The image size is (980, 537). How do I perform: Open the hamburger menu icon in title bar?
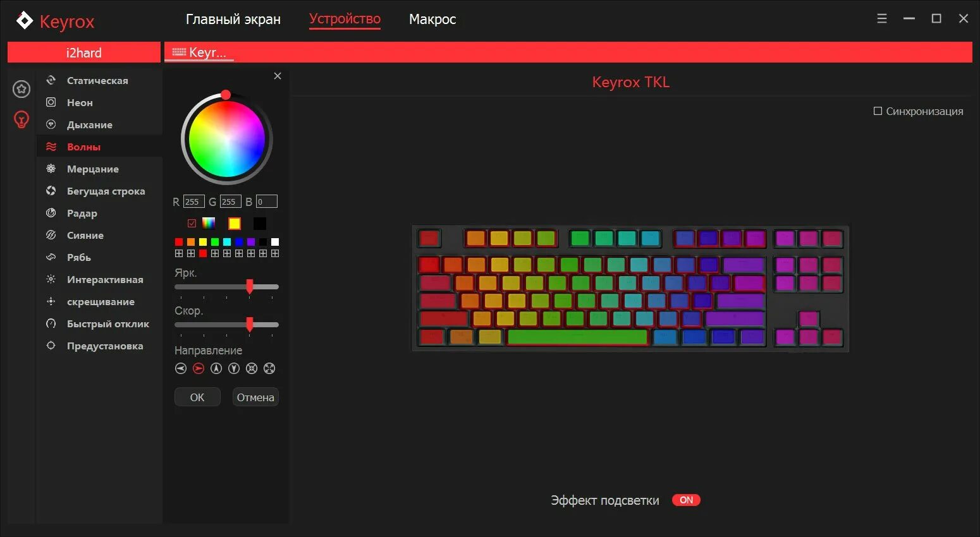tap(882, 19)
